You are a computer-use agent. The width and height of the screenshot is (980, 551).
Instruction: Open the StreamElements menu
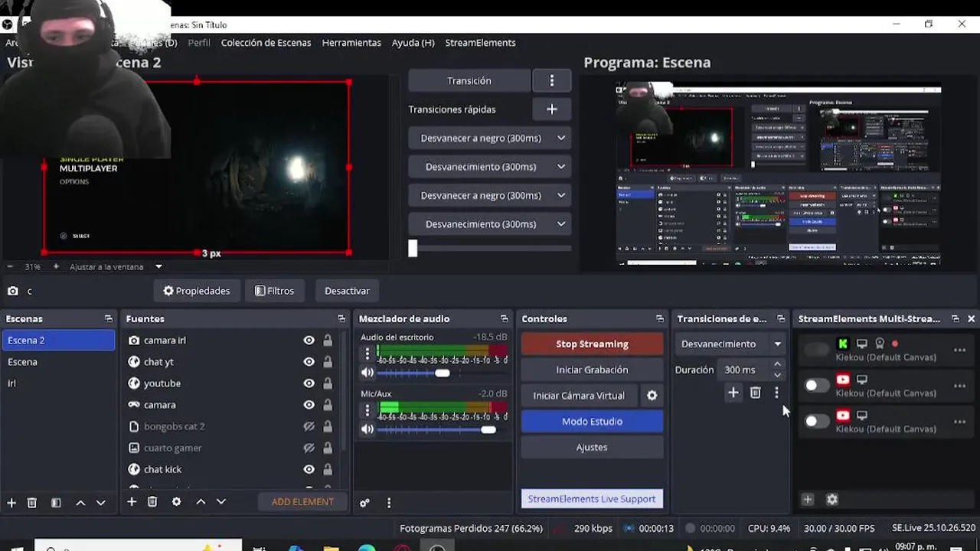pyautogui.click(x=480, y=43)
